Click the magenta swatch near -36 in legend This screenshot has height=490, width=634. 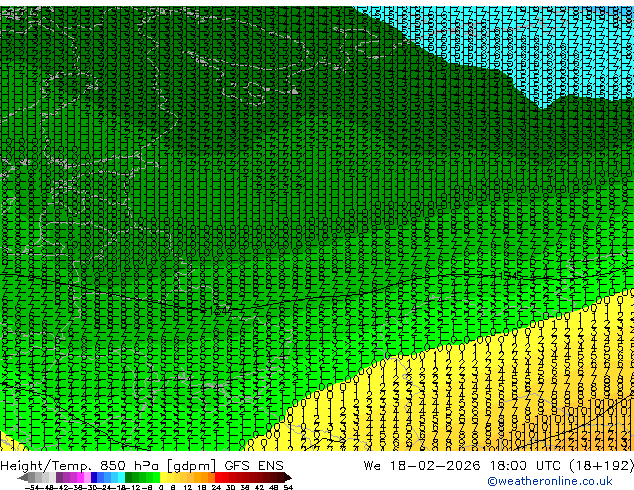(80, 477)
